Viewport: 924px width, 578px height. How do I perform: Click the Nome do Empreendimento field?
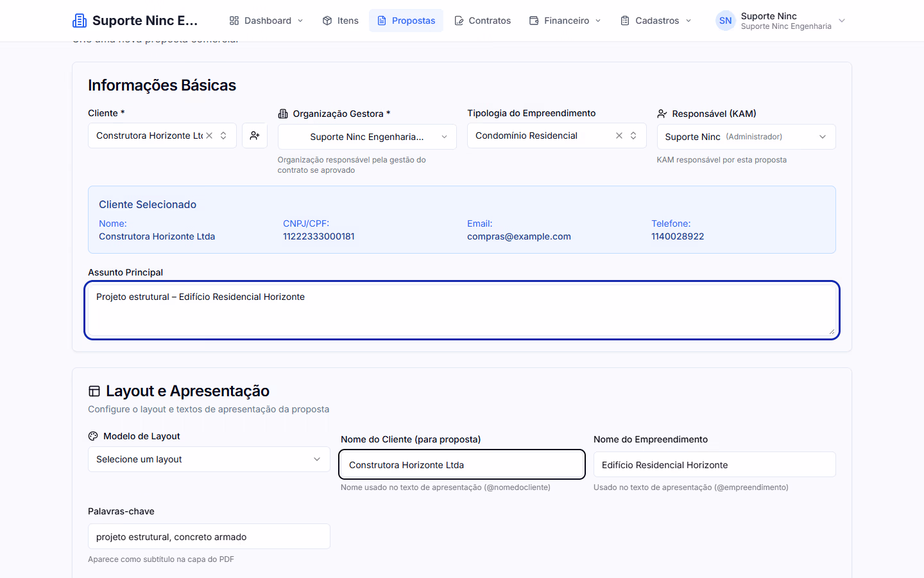click(x=715, y=464)
